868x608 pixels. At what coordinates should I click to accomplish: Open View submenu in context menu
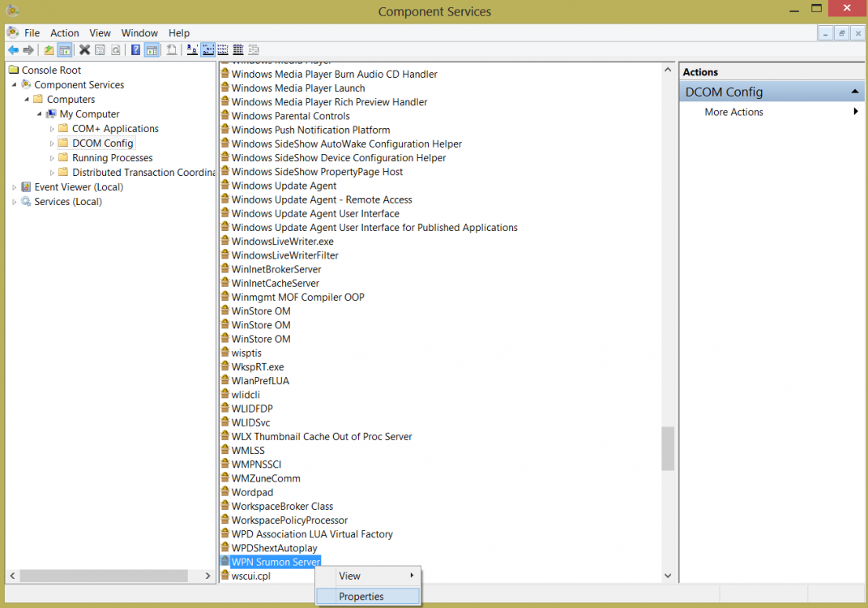click(368, 576)
